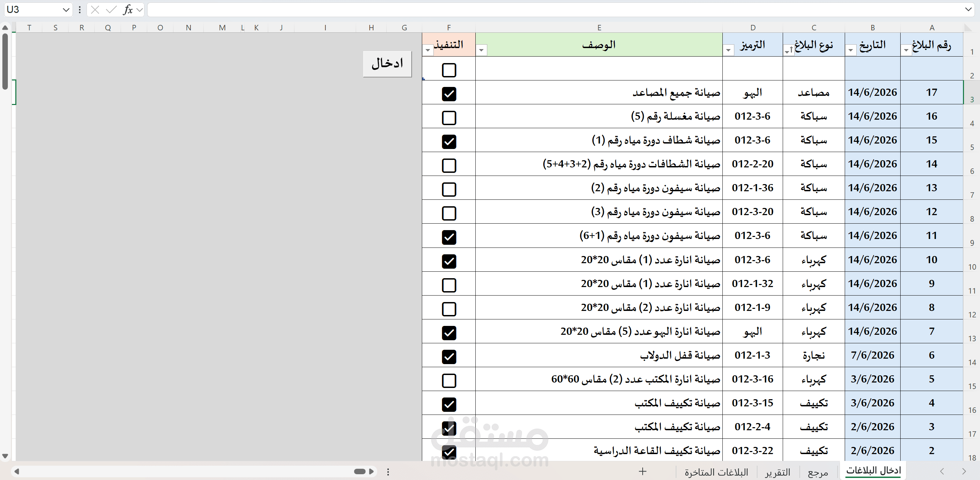The image size is (980, 480).
Task: Click the select all corner triangle
Action: pos(969,27)
